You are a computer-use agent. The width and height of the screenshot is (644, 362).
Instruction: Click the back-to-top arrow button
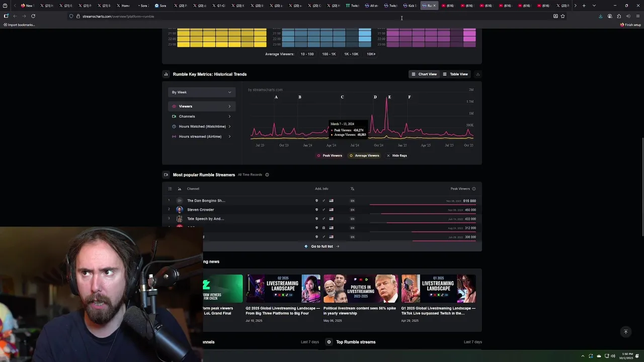click(x=626, y=332)
